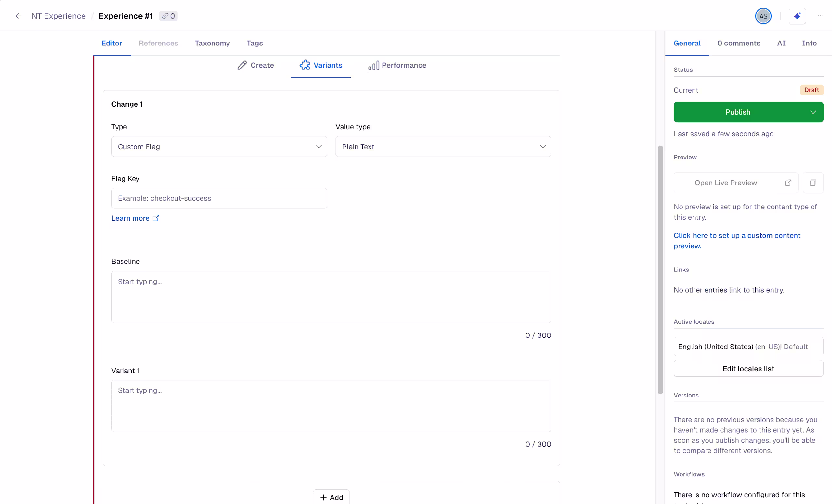The image size is (832, 504).
Task: Open the 0 comments tab
Action: point(738,43)
